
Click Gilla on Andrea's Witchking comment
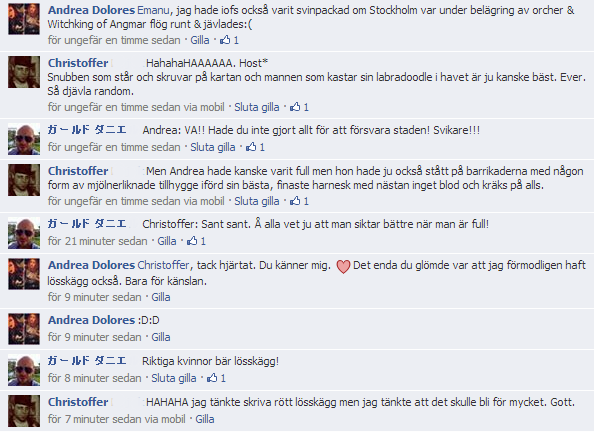[x=200, y=40]
